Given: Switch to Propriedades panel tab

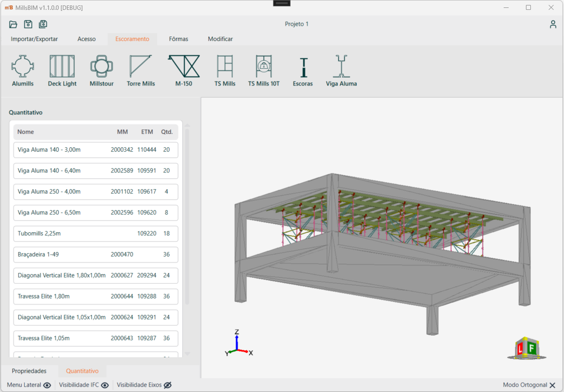Looking at the screenshot, I should click(29, 371).
